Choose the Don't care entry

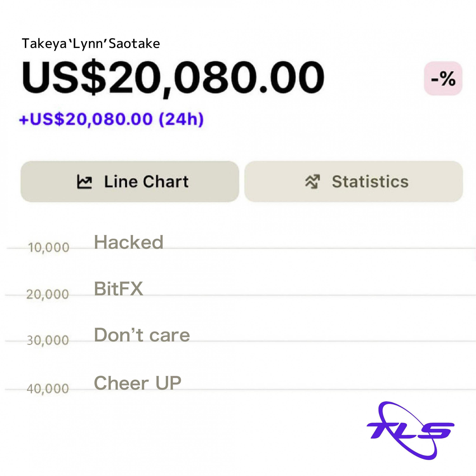point(142,335)
